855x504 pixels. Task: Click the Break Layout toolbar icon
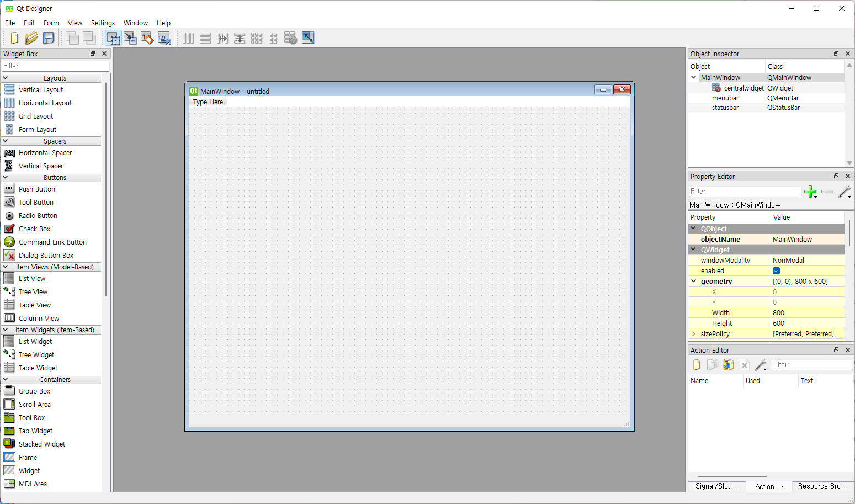point(291,38)
